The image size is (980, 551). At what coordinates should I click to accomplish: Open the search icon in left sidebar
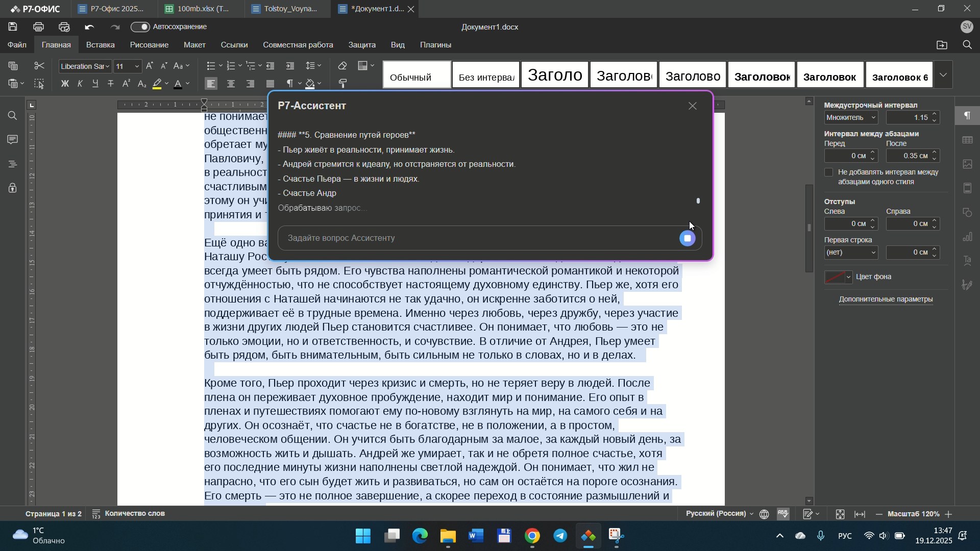click(12, 116)
